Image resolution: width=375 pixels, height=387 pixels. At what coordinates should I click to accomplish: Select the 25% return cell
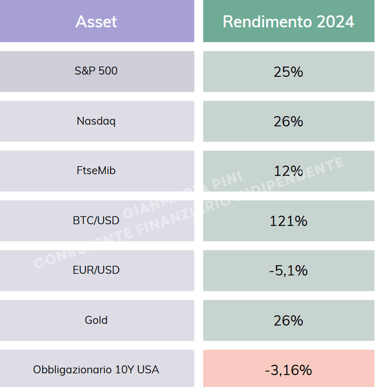tap(289, 71)
